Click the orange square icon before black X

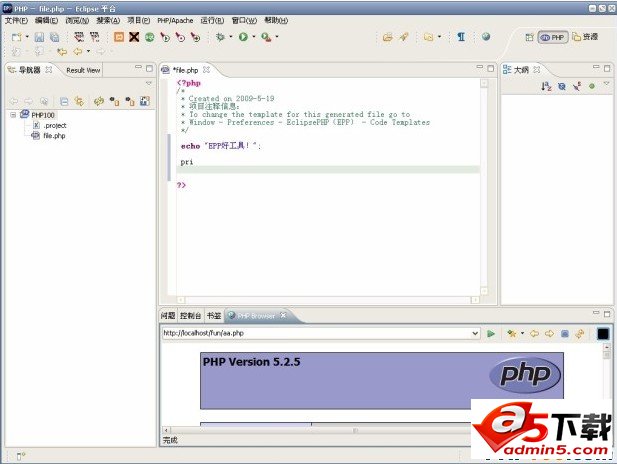coord(119,37)
